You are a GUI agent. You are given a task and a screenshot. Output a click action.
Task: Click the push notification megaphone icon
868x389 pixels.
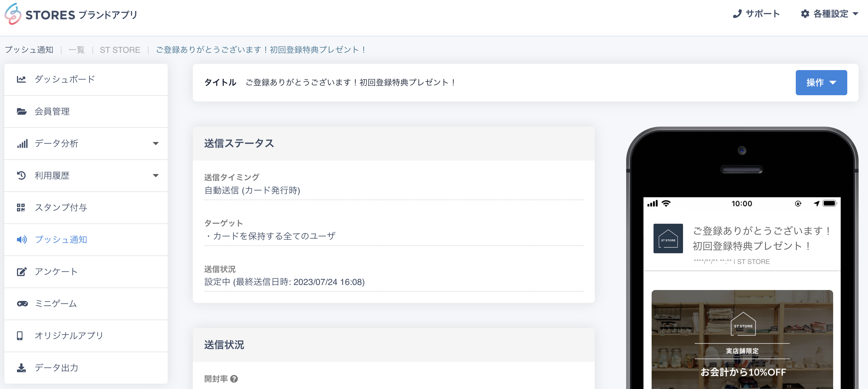point(22,240)
